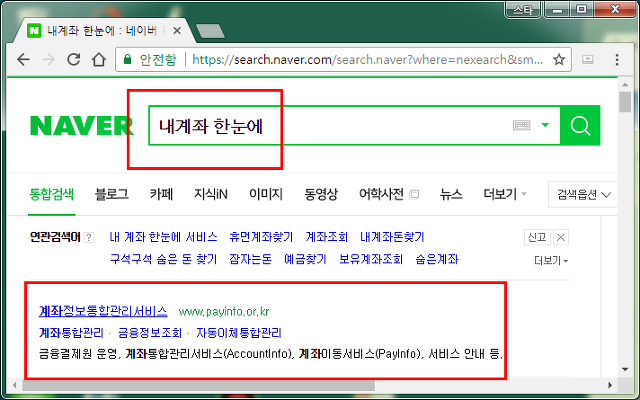
Task: Expand more related searches via 더보기
Action: point(551,260)
